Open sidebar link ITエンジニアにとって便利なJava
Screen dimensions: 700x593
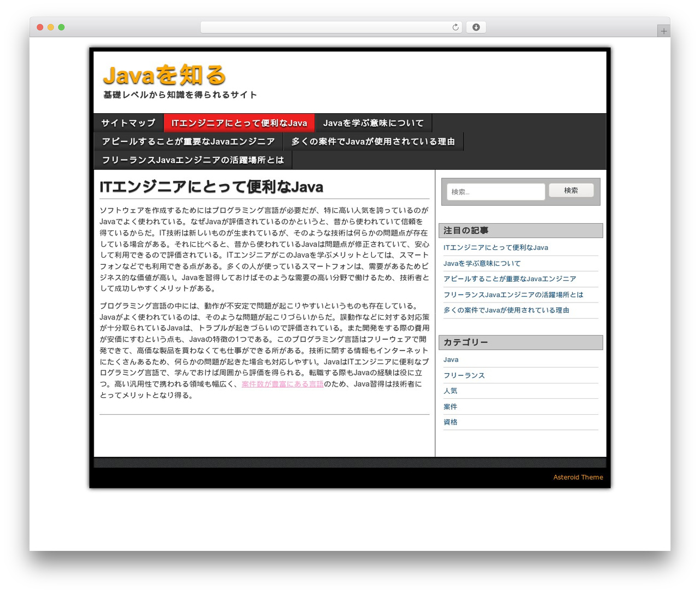point(495,248)
